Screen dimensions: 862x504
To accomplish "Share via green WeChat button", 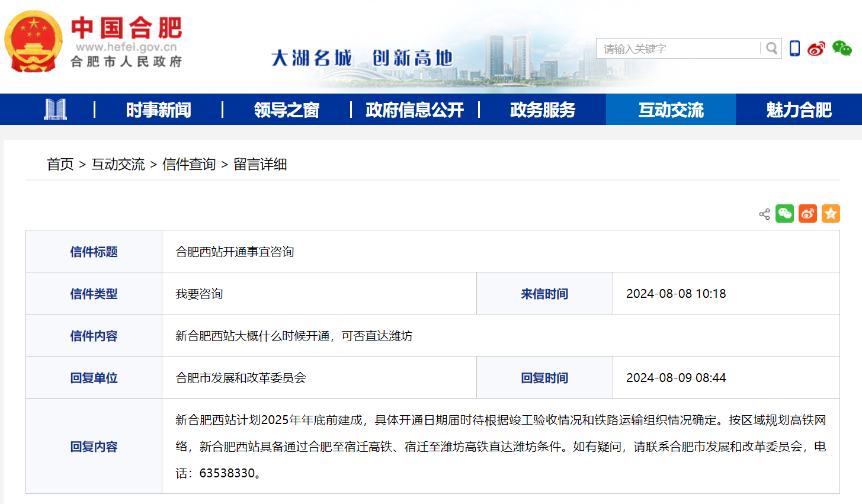I will tap(785, 213).
